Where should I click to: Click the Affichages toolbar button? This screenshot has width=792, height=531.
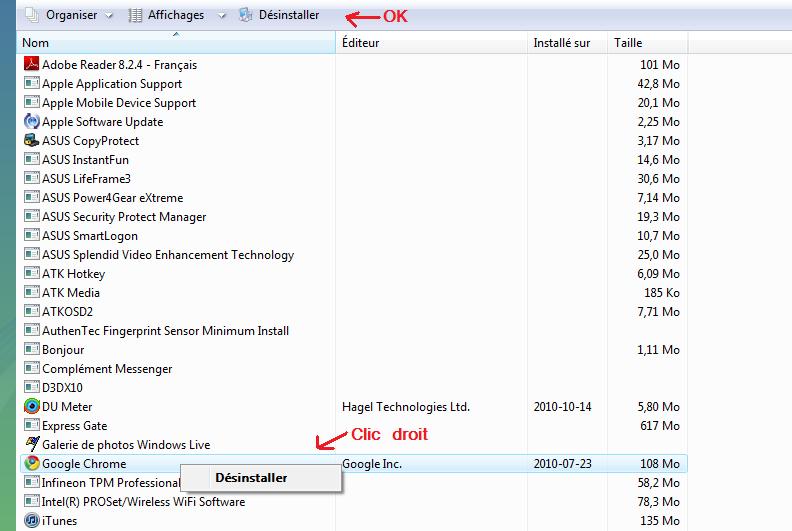click(x=167, y=15)
